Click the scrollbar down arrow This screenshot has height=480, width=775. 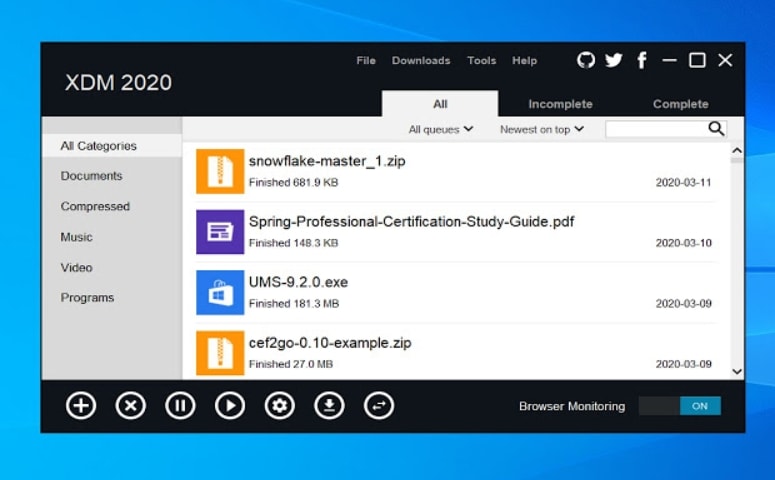coord(737,371)
